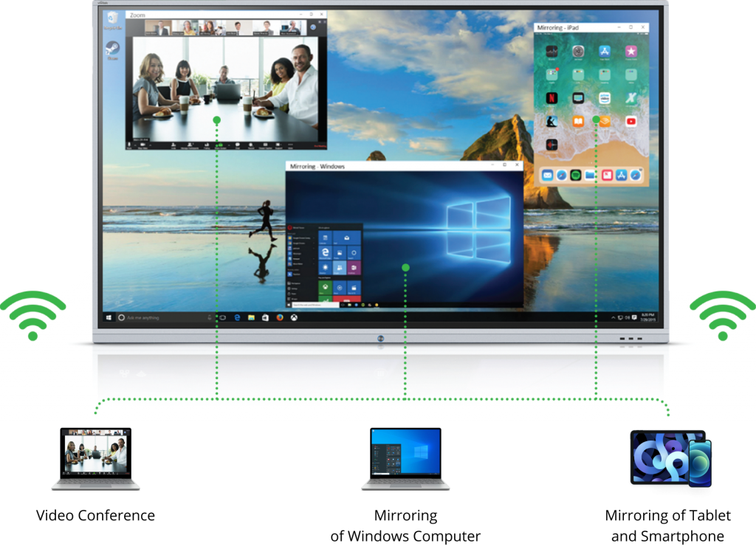
Task: Open Edge browser from the taskbar
Action: tap(238, 317)
